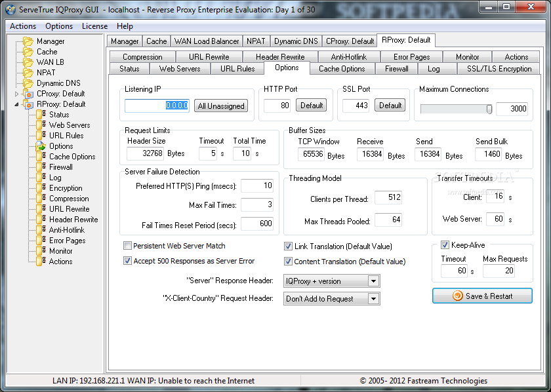Screen dimensions: 551x392
Task: Switch to the WAN Load Balancer tab
Action: (207, 41)
